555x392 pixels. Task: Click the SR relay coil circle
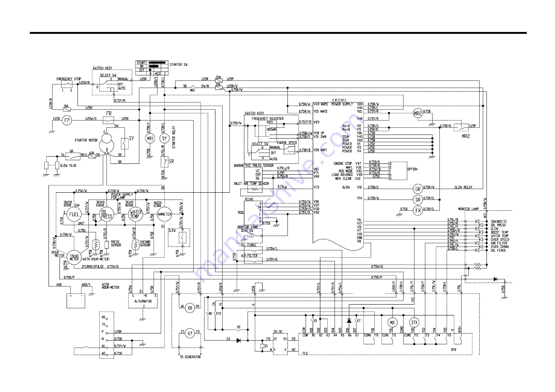(418, 200)
